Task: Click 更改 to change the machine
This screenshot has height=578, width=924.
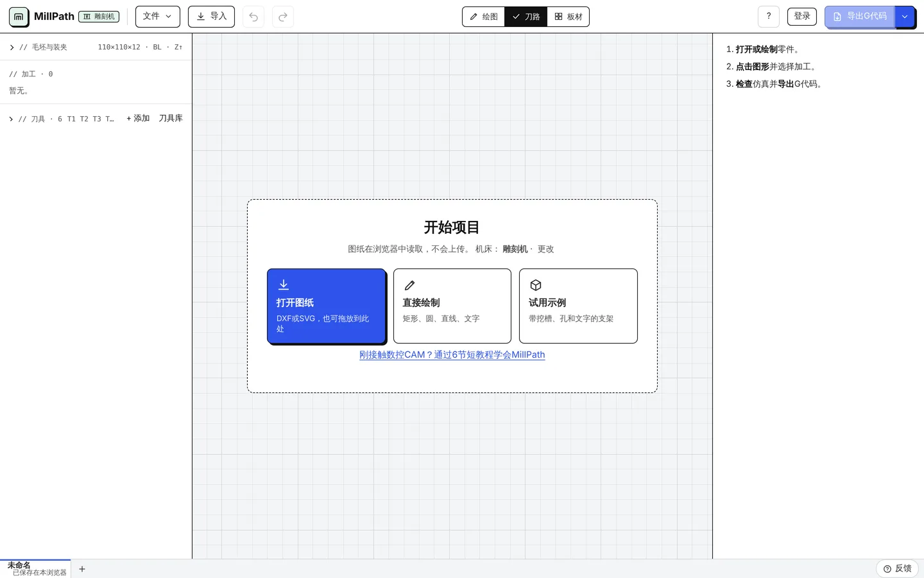Action: click(545, 249)
